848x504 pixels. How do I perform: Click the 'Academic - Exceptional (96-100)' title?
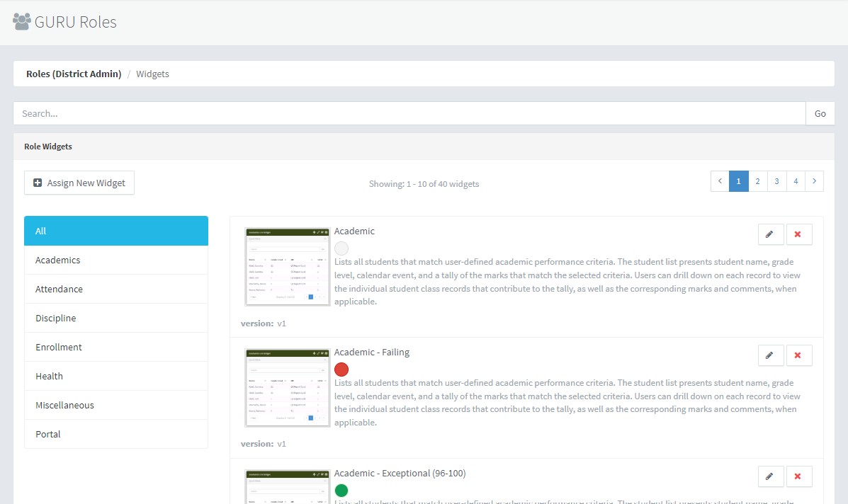tap(400, 474)
